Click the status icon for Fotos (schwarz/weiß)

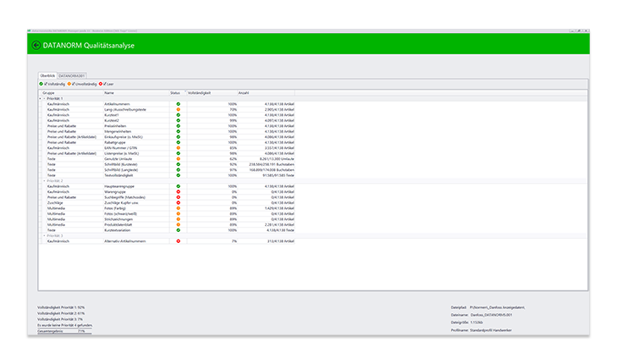179,213
